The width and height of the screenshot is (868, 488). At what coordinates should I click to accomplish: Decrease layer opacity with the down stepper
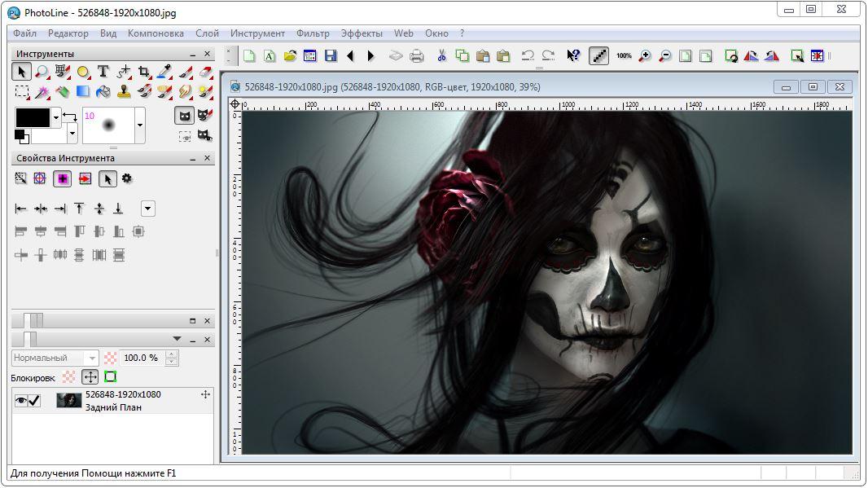tap(172, 362)
